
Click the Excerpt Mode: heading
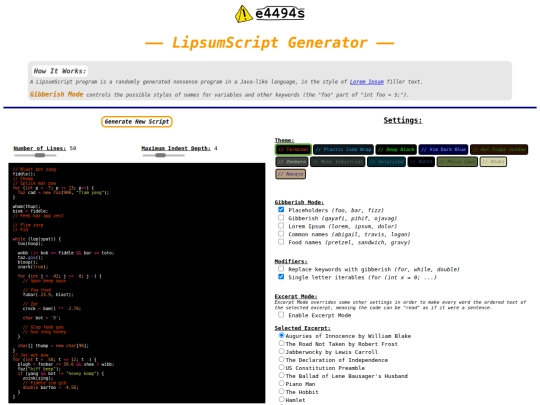point(296,296)
